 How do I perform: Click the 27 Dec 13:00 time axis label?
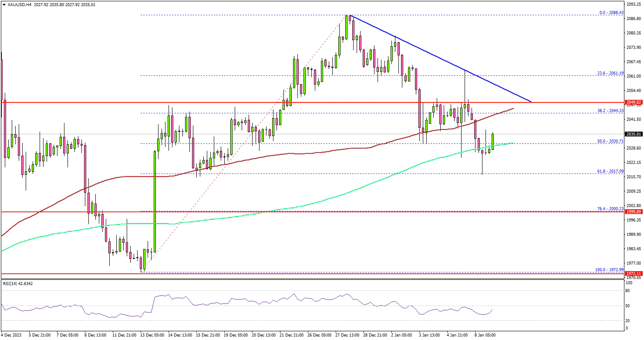click(x=348, y=335)
